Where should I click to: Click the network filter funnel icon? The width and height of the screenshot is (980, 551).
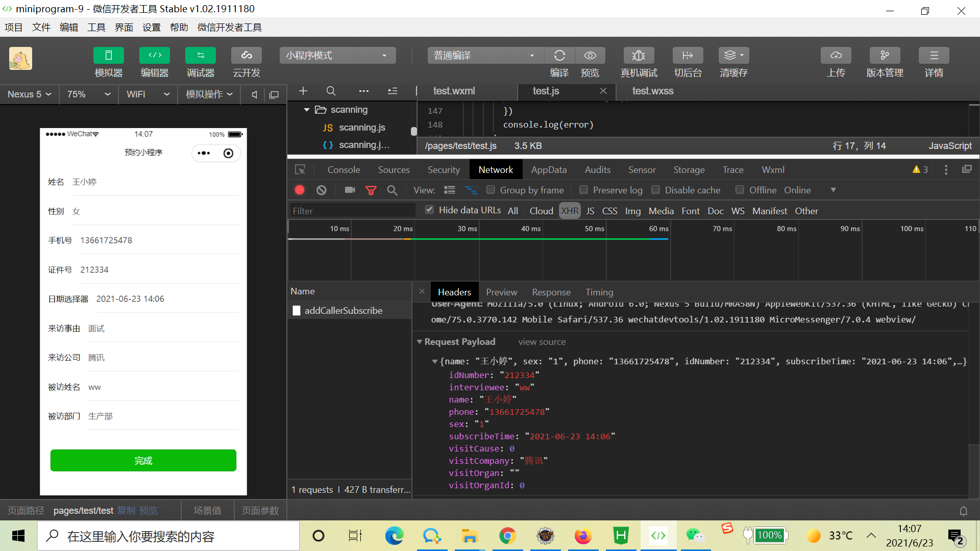(371, 190)
